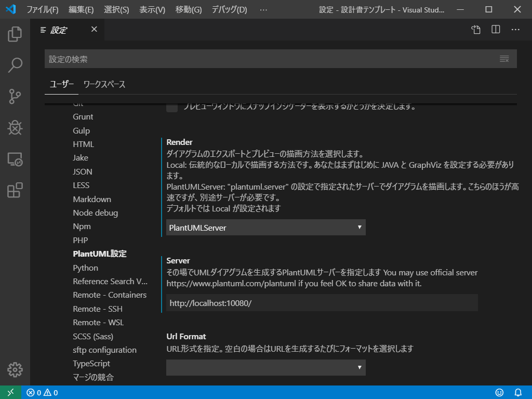The height and width of the screenshot is (399, 532).
Task: Select Remote - Containers in settings tree
Action: pos(110,295)
